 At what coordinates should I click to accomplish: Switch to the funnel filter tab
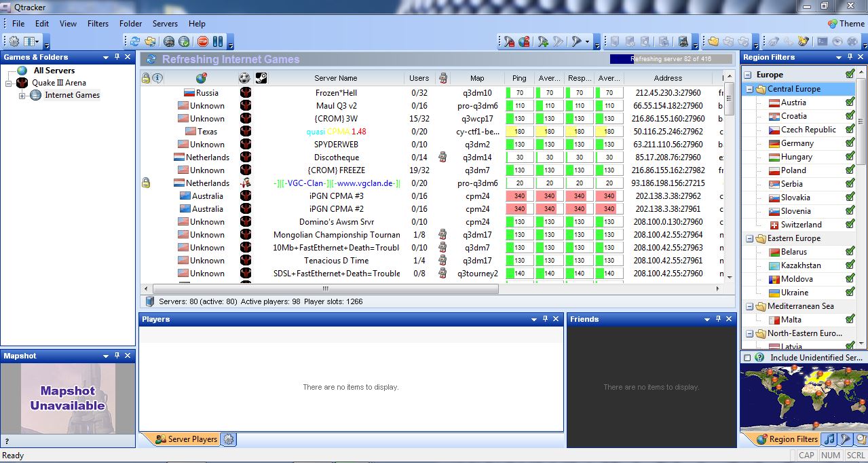pyautogui.click(x=845, y=439)
